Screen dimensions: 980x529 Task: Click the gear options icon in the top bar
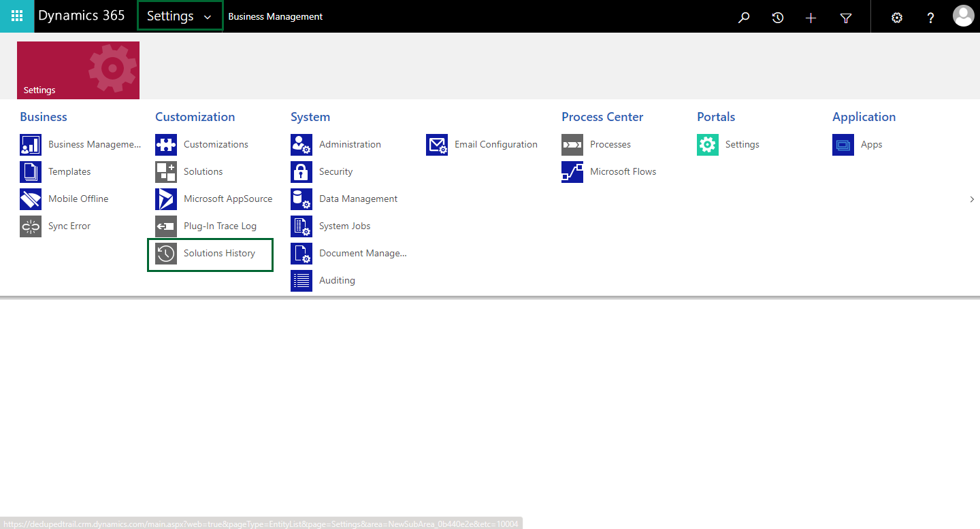tap(897, 18)
